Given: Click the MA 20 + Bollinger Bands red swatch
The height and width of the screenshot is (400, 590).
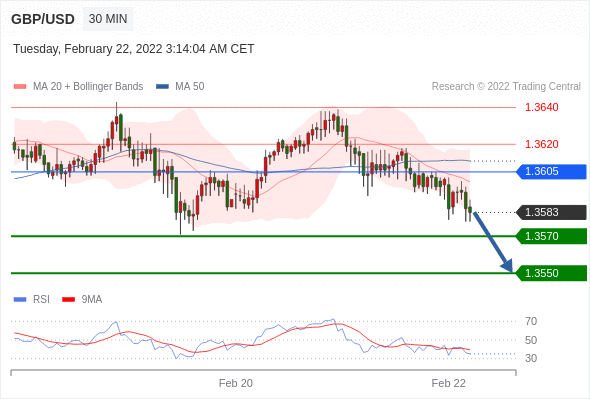Looking at the screenshot, I should [x=20, y=87].
